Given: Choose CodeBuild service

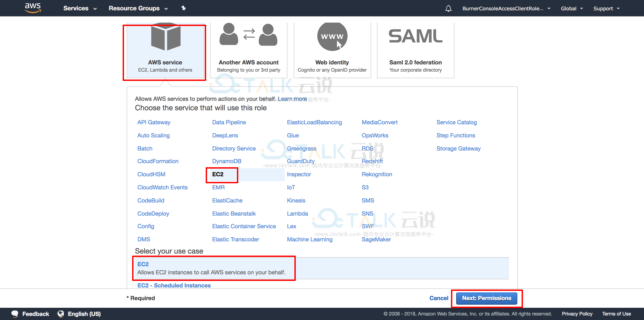Looking at the screenshot, I should (x=151, y=200).
